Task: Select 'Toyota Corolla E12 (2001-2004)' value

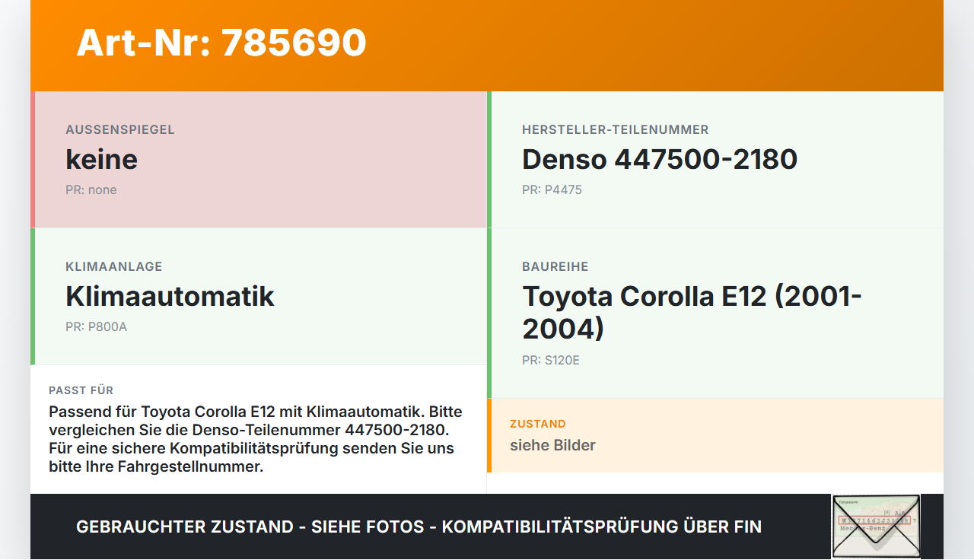Action: [692, 312]
